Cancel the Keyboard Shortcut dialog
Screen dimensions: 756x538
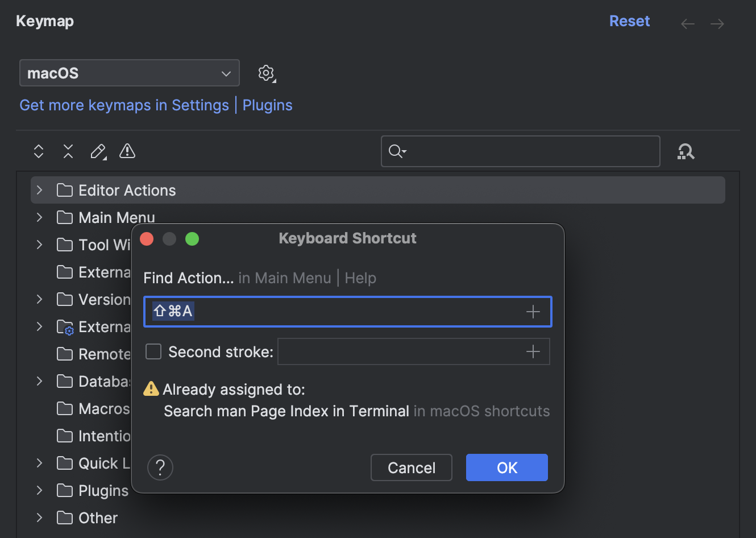[x=411, y=467]
